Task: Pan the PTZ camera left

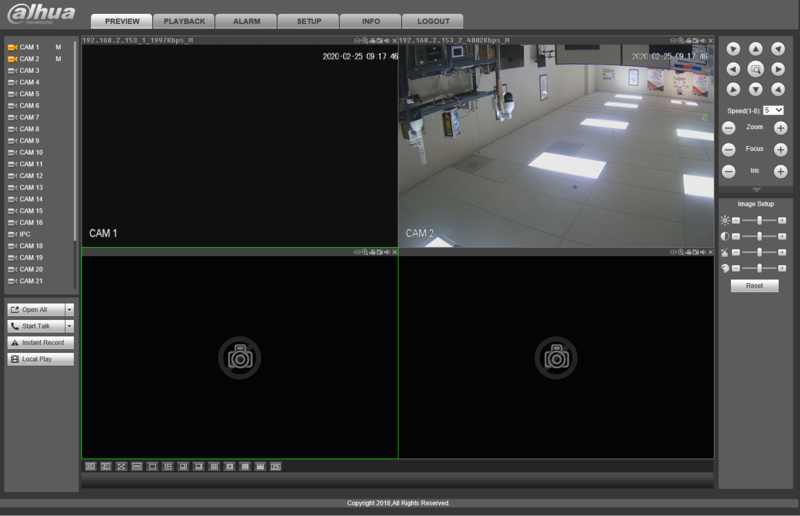Action: point(733,69)
